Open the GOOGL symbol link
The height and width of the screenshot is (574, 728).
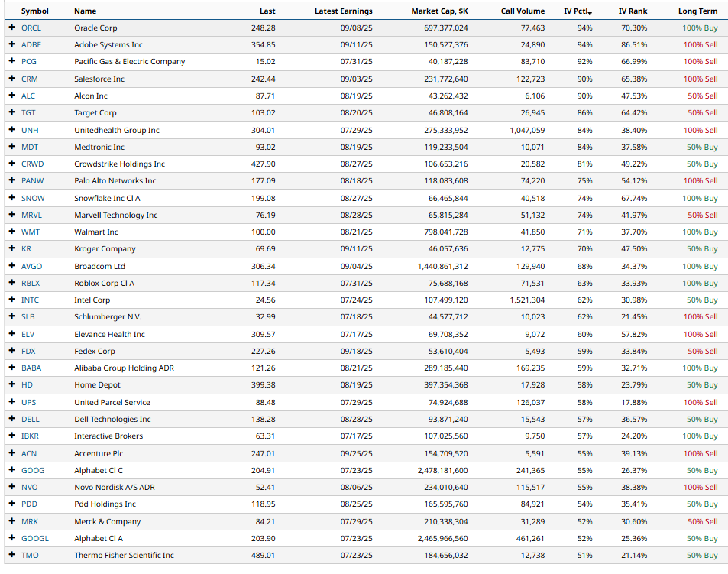[x=35, y=538]
